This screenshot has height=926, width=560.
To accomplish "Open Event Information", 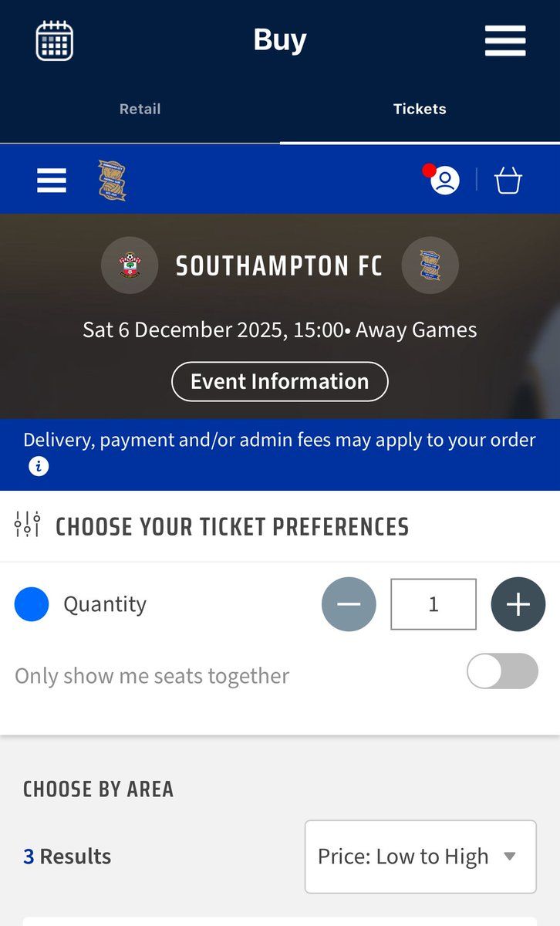I will pyautogui.click(x=279, y=381).
